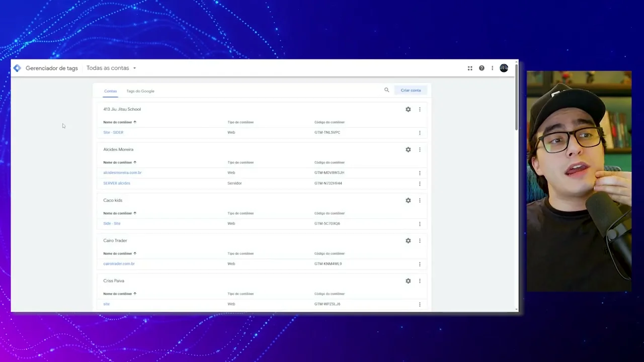Open the SERVER alcides container link
Viewport: 644px width, 362px height.
(117, 183)
